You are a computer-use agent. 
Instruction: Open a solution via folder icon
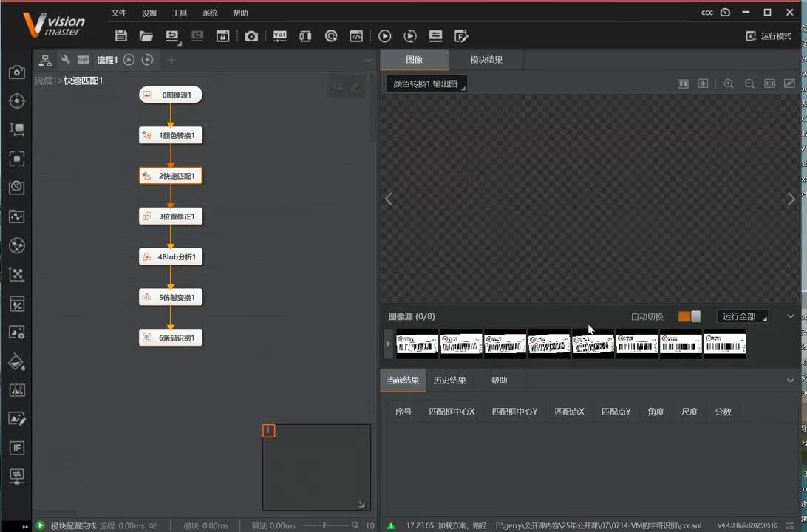pos(146,36)
